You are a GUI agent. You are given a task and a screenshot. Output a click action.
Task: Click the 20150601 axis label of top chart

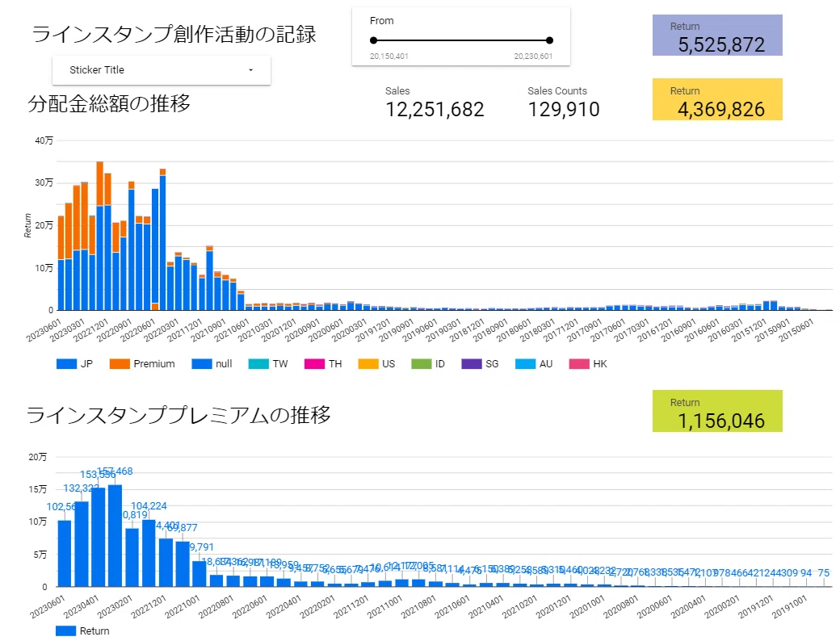coord(796,330)
